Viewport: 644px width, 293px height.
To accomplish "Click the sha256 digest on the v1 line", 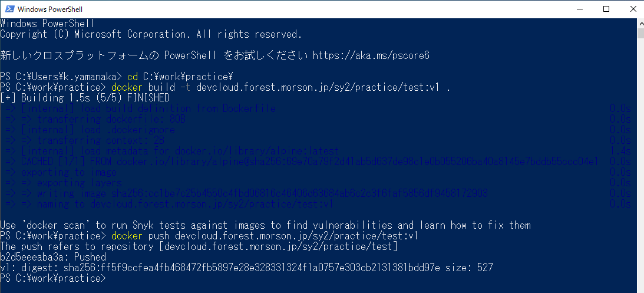I will (265, 268).
